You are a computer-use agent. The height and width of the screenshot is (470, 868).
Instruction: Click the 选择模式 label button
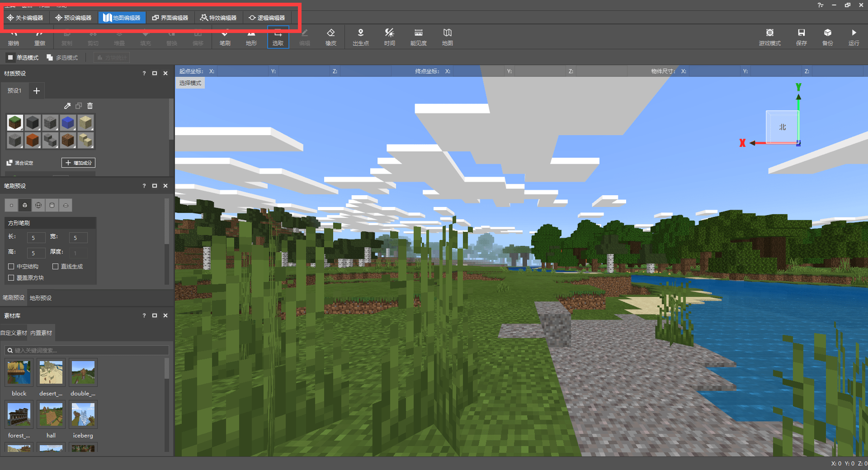tap(190, 83)
